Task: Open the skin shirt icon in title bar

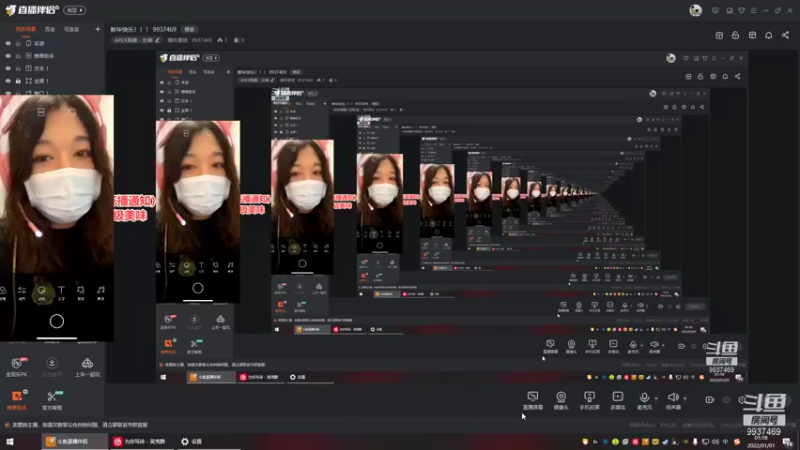Action: [x=742, y=10]
